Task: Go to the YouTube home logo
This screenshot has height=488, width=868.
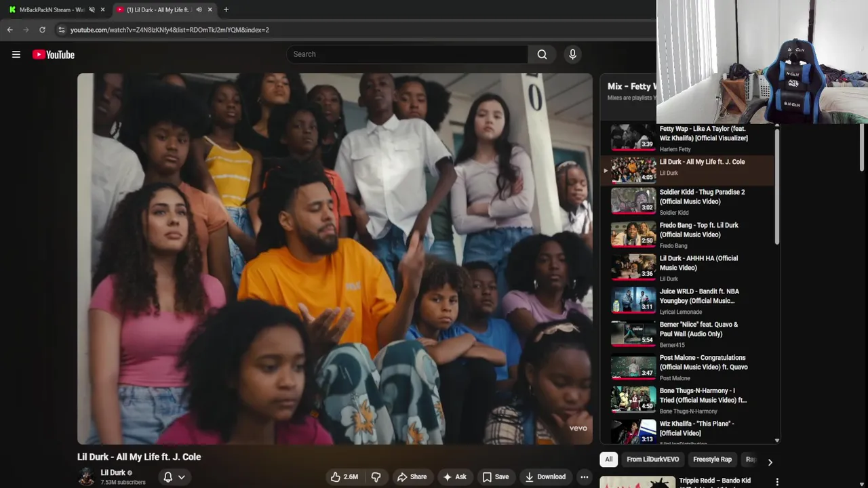Action: click(54, 54)
